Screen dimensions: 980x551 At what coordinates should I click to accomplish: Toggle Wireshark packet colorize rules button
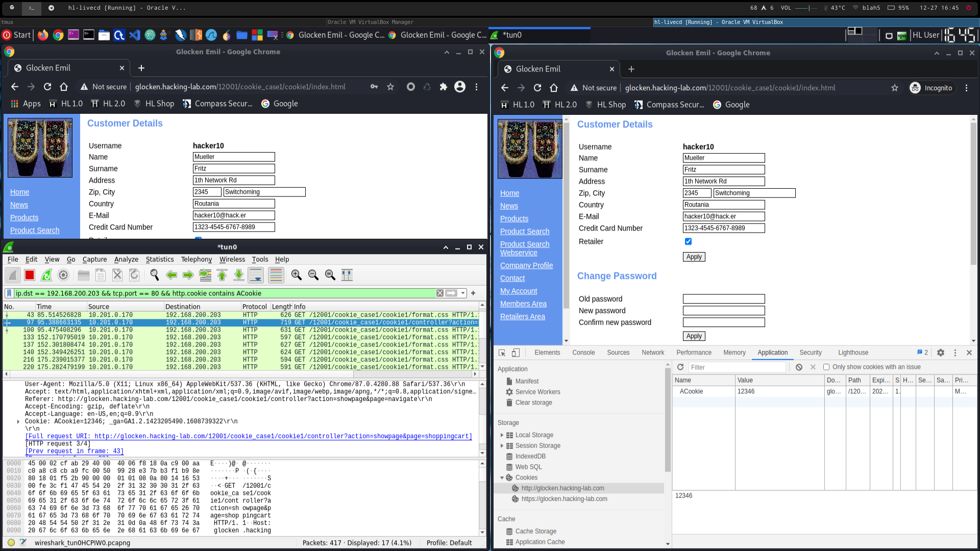276,275
